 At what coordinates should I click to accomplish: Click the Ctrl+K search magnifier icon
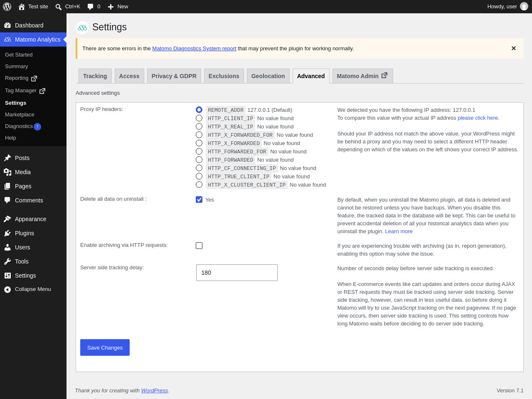click(59, 7)
